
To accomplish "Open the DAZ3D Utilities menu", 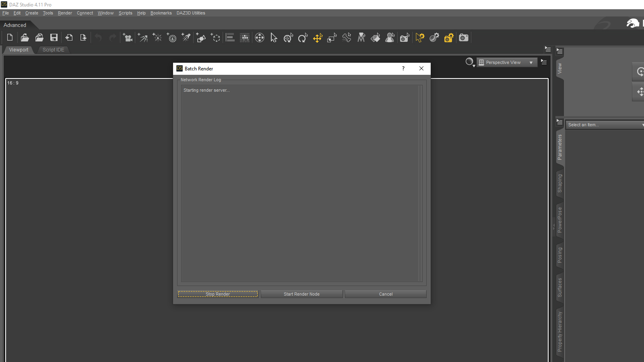I will click(191, 13).
